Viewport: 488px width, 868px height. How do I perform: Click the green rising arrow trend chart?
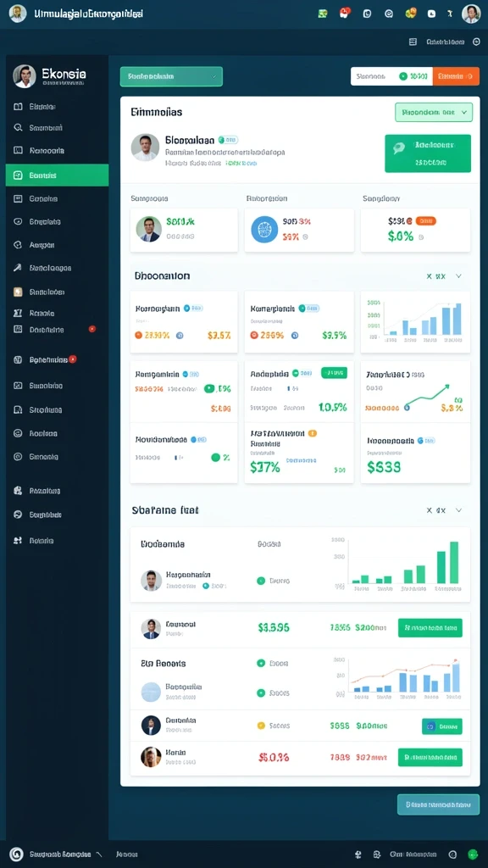[x=427, y=395]
